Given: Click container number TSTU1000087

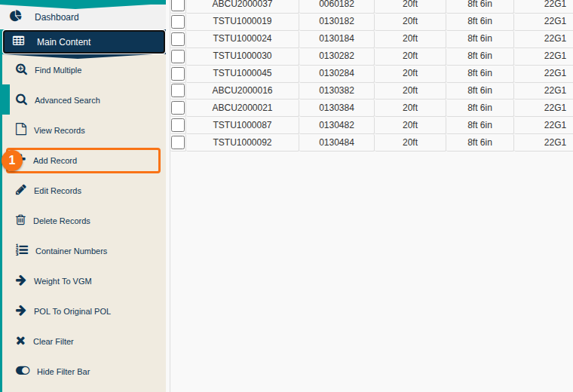Looking at the screenshot, I should coord(242,125).
